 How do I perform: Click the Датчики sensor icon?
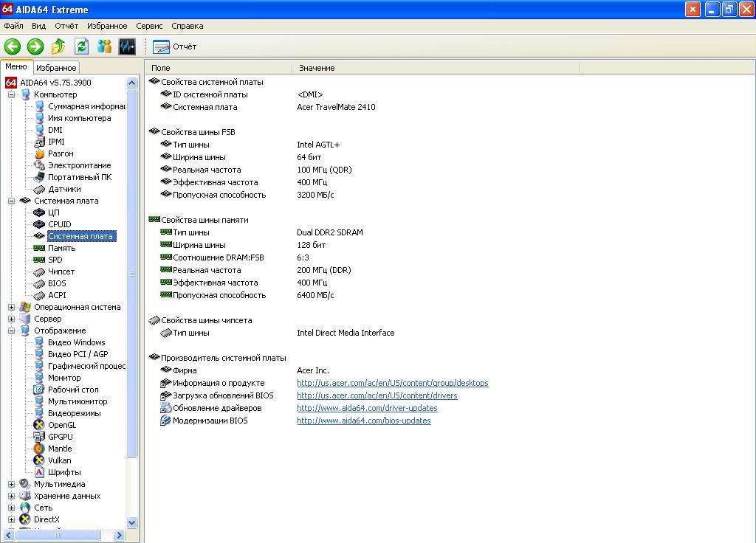39,189
